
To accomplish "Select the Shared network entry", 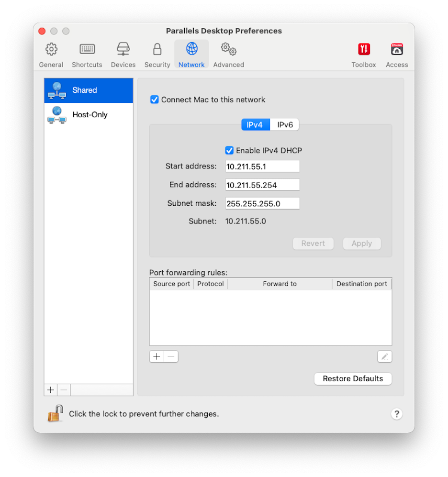I will [89, 90].
